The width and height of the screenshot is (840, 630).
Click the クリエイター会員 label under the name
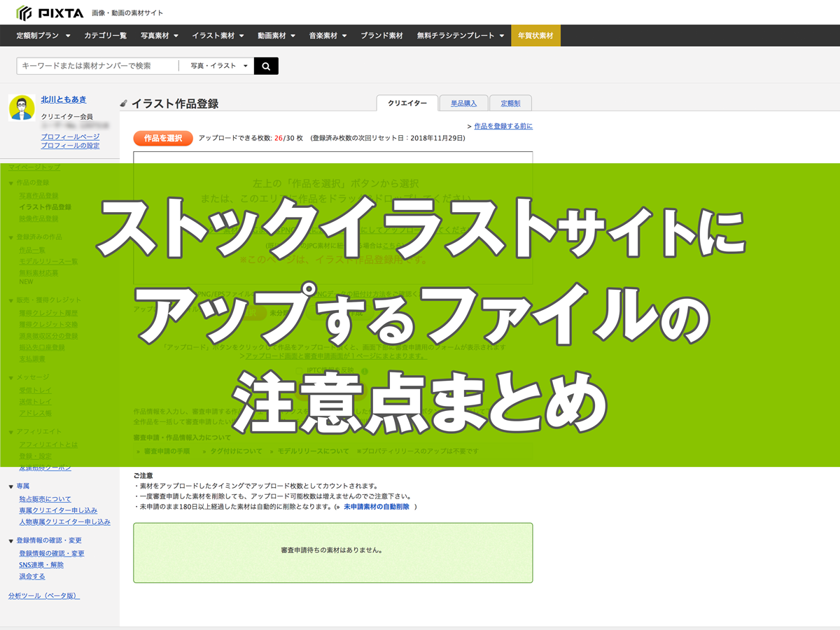point(66,116)
